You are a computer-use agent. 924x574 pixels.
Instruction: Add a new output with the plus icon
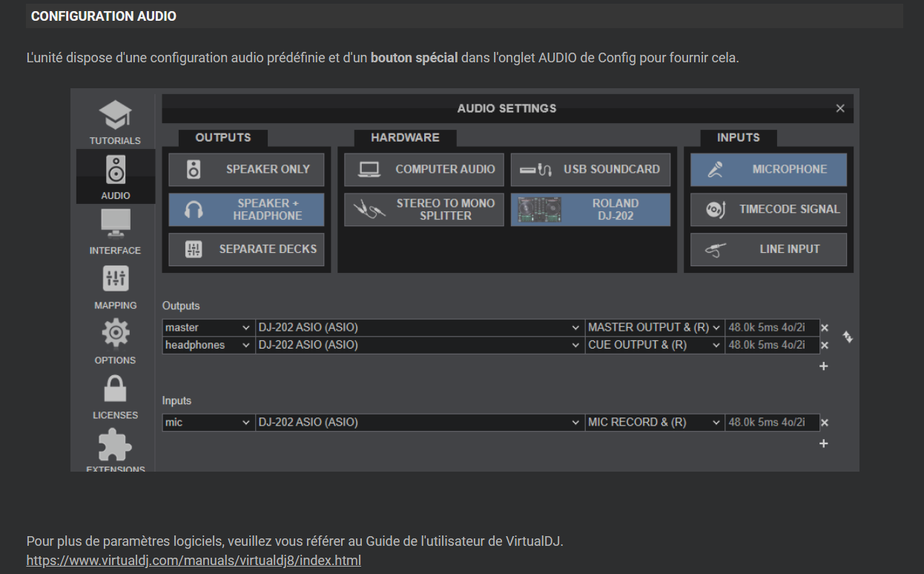point(823,366)
